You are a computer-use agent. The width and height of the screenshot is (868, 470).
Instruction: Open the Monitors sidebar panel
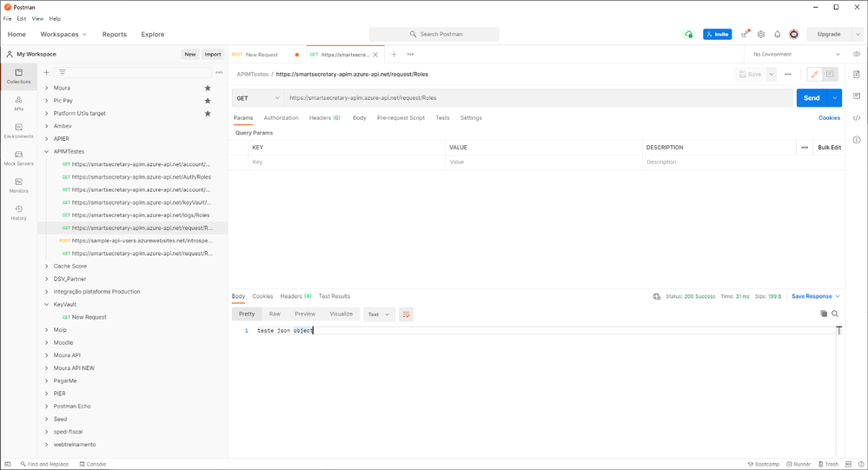click(19, 185)
